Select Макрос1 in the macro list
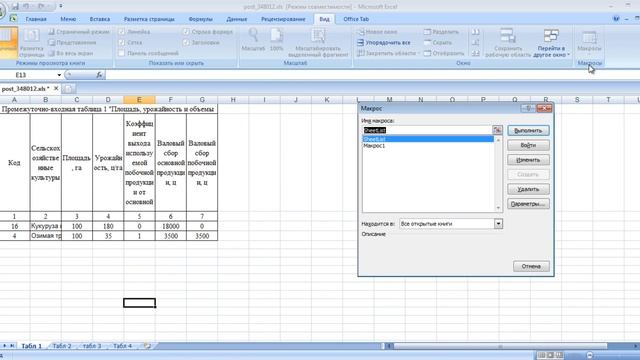 [x=428, y=146]
